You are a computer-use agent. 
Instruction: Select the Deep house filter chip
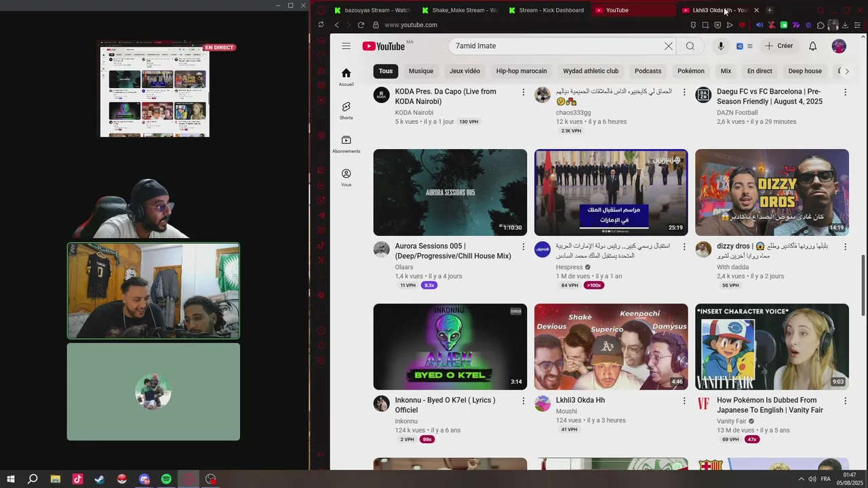pos(805,71)
